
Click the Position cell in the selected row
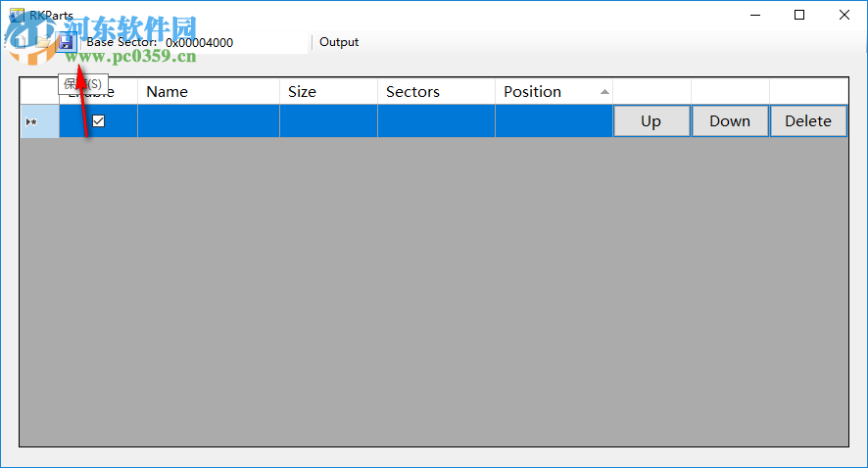pyautogui.click(x=554, y=121)
